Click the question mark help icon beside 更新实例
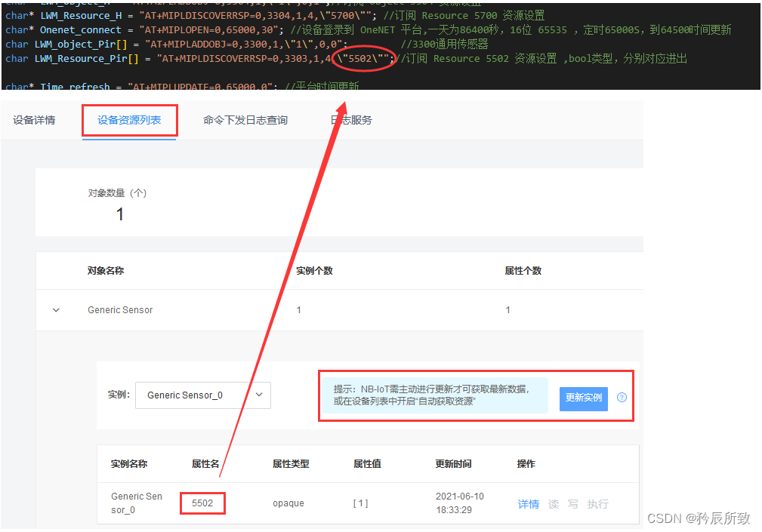 (621, 398)
